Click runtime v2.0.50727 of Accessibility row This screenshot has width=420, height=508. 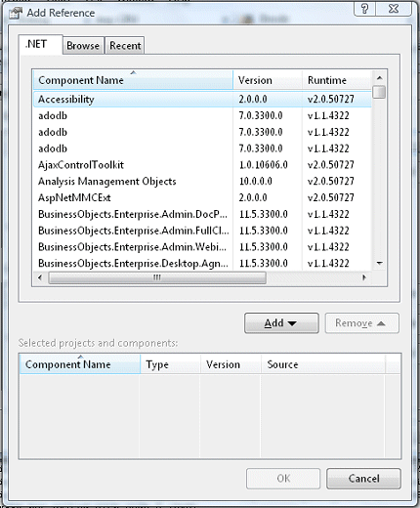click(330, 99)
